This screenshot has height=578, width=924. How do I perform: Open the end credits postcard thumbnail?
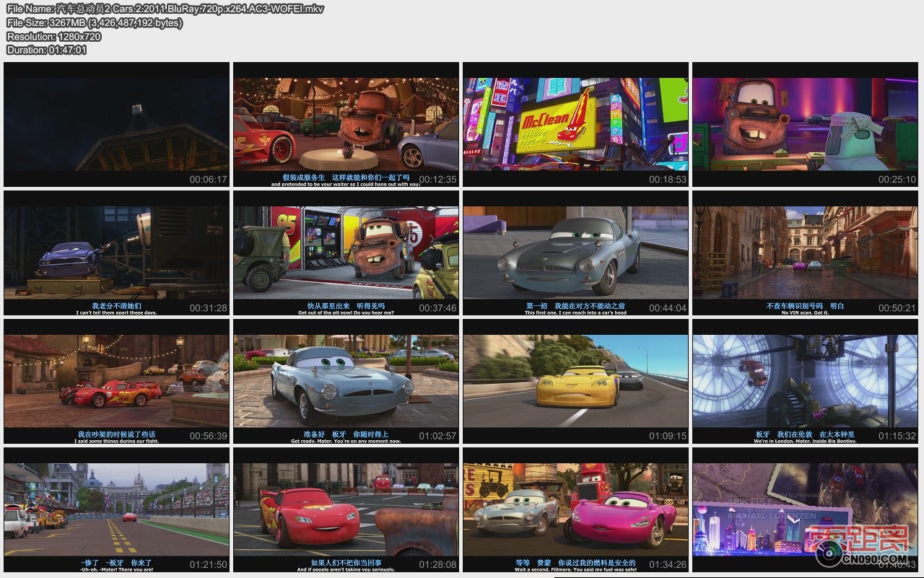tap(805, 509)
